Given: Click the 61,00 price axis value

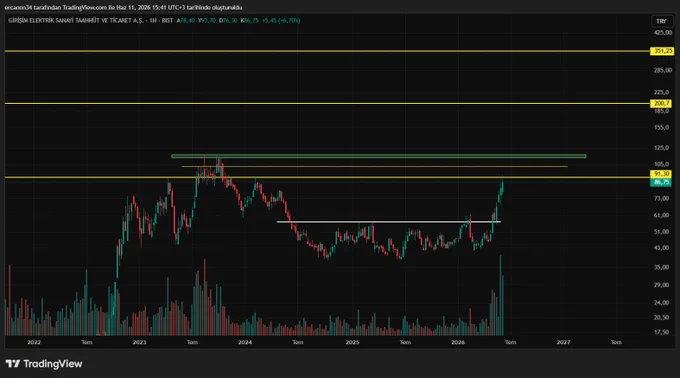Looking at the screenshot, I should click(661, 215).
